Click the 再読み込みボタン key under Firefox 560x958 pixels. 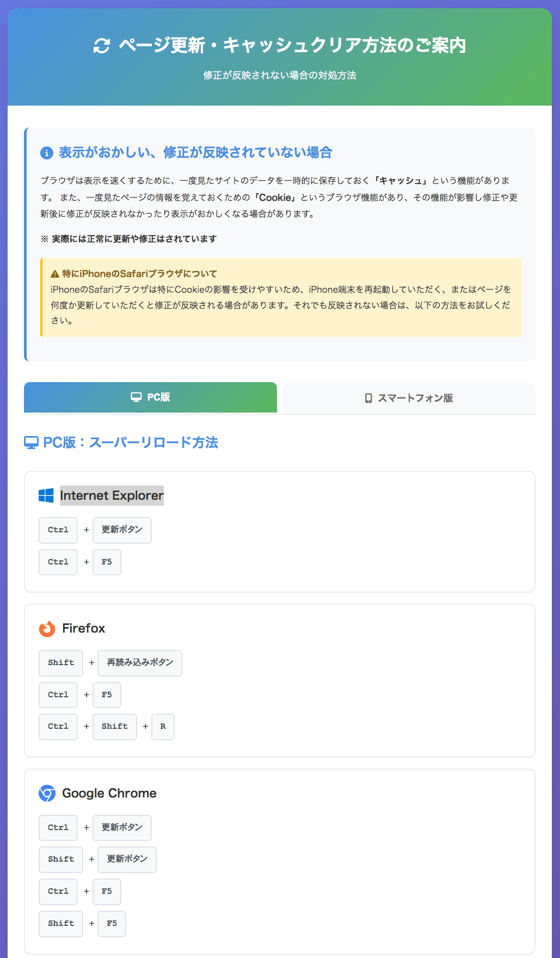point(140,663)
